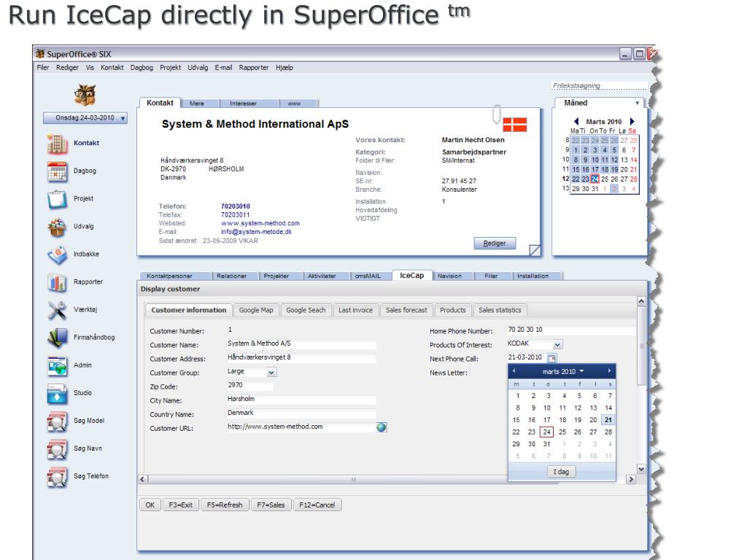Switch to the Google Map tab

click(x=256, y=310)
